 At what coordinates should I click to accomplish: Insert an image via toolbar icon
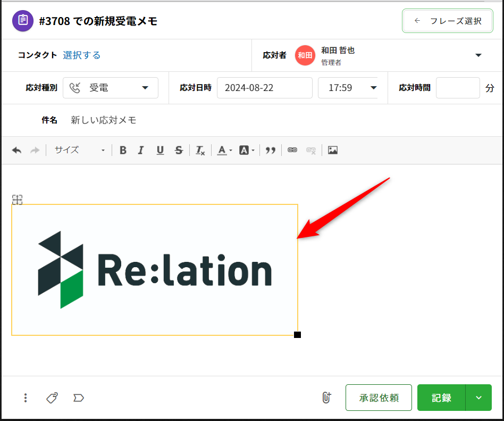click(x=333, y=151)
